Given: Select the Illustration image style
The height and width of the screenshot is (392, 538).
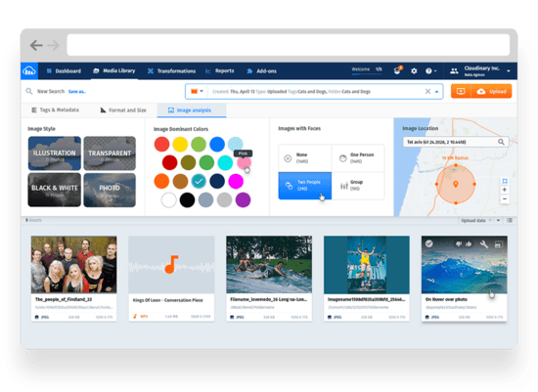Looking at the screenshot, I should [55, 153].
